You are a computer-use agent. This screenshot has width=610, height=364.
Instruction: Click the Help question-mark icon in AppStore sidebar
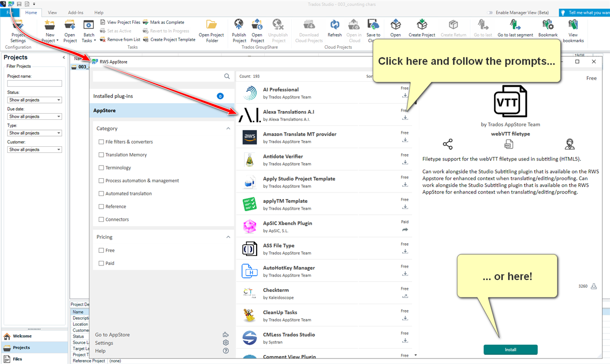[x=226, y=351]
